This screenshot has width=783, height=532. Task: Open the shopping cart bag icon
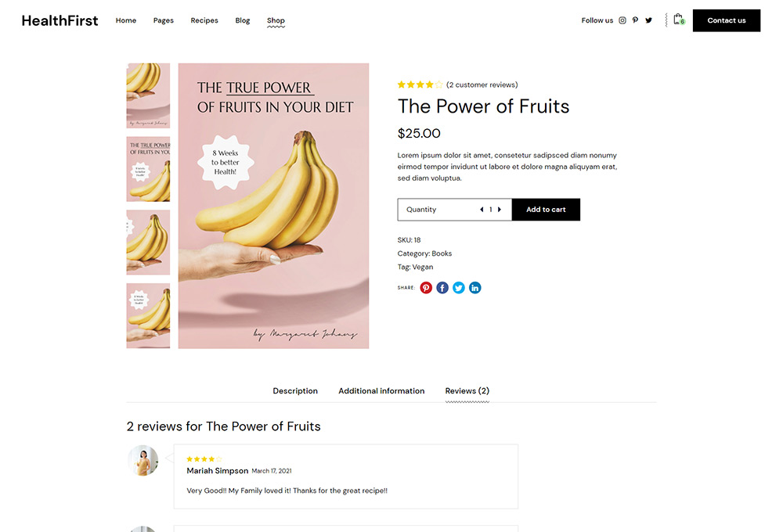(678, 20)
